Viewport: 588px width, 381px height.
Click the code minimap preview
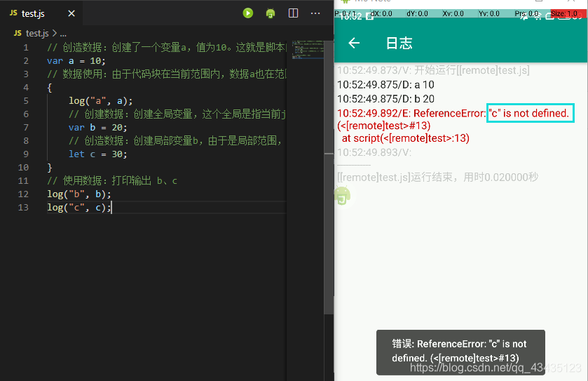coord(308,50)
